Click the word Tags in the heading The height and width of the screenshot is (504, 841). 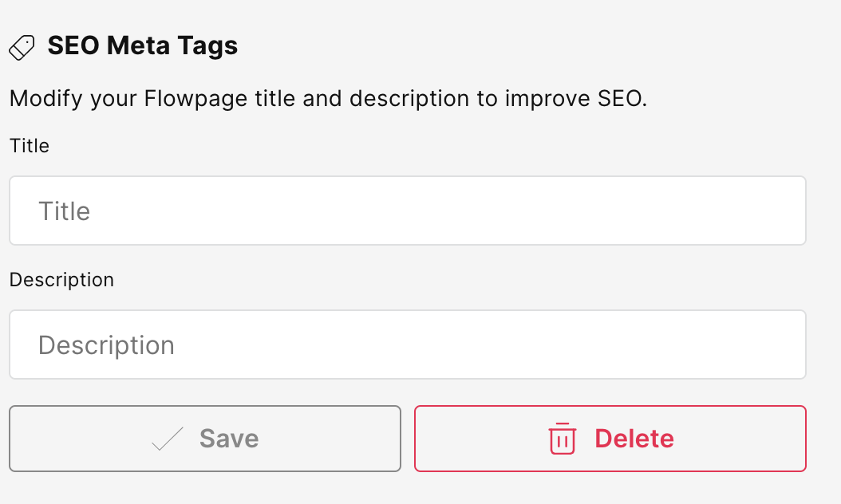coord(207,46)
